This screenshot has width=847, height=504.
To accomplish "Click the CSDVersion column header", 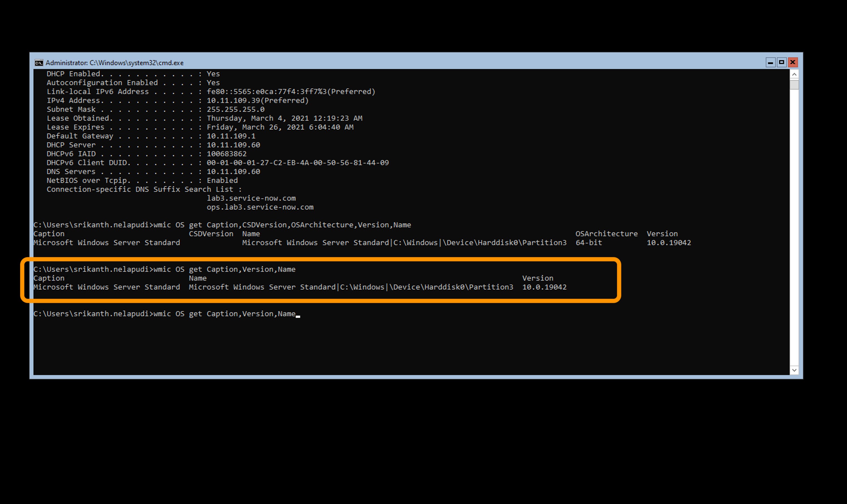I will [211, 234].
